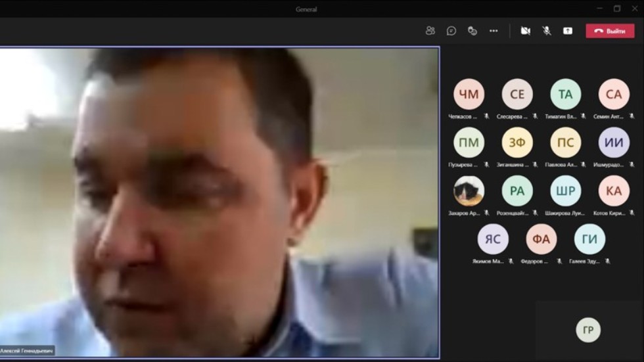The image size is (644, 362).
Task: Unmute the microphone
Action: coord(546,31)
